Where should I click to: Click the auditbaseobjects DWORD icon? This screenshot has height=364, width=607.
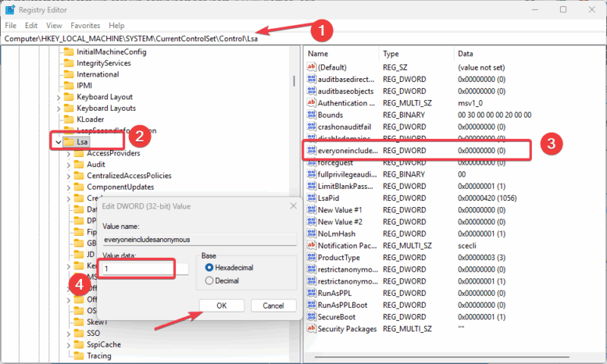pyautogui.click(x=312, y=91)
